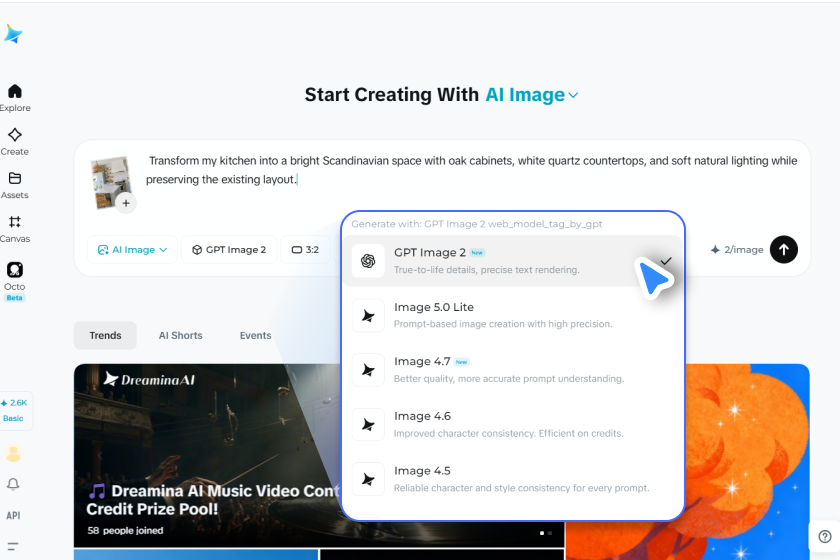
Task: Go to the Create section
Action: pyautogui.click(x=15, y=142)
